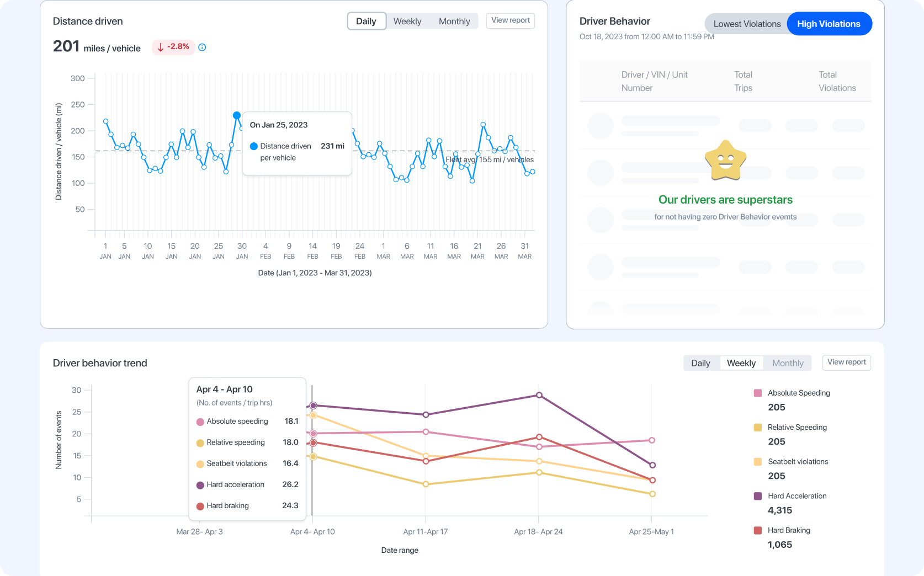Viewport: 924px width, 576px height.
Task: Select Daily tab in Driver behavior trend
Action: [x=700, y=363]
